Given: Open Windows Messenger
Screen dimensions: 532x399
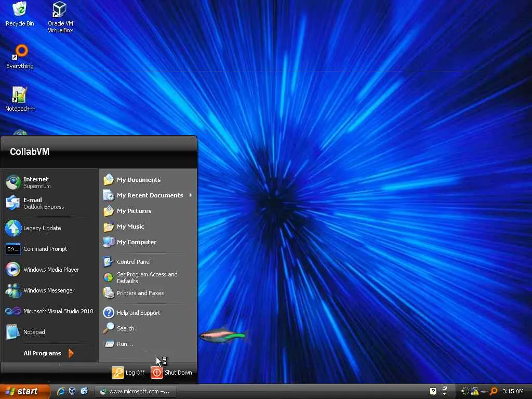Looking at the screenshot, I should pos(49,290).
